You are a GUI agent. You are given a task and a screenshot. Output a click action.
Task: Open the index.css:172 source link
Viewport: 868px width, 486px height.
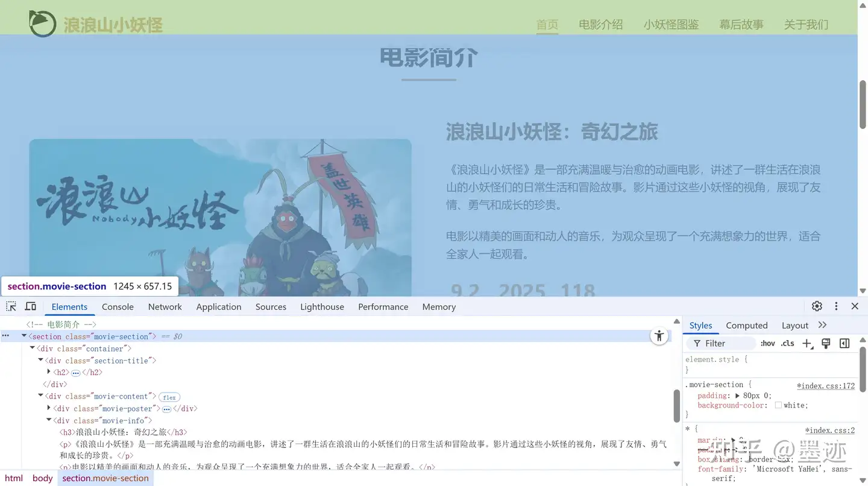pyautogui.click(x=826, y=386)
